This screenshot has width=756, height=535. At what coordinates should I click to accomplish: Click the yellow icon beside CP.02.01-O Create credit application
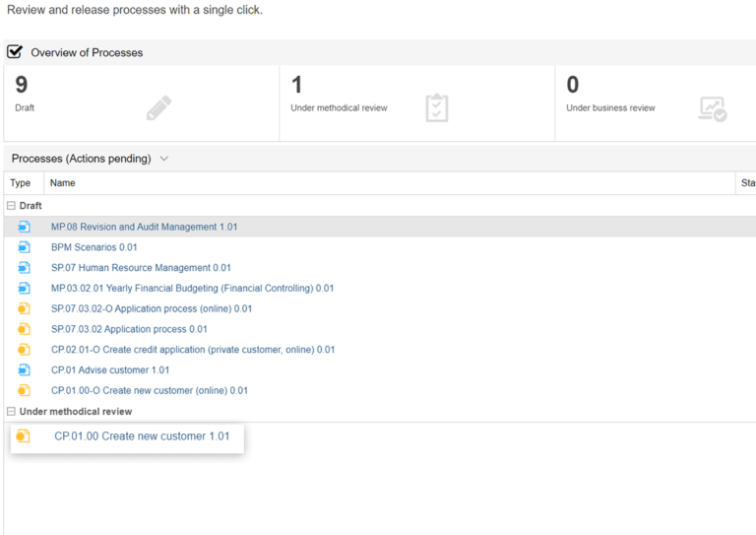(x=24, y=350)
